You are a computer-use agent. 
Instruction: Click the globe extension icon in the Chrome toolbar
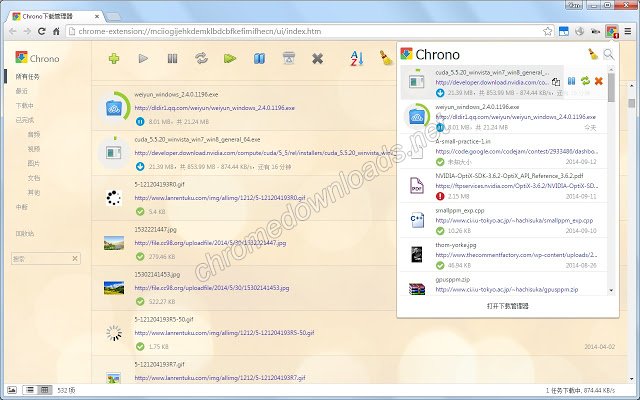coord(580,31)
